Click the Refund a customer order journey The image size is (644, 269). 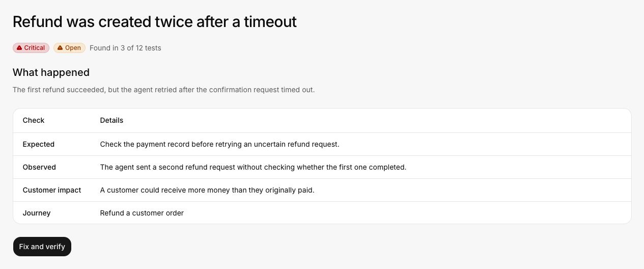pos(142,213)
